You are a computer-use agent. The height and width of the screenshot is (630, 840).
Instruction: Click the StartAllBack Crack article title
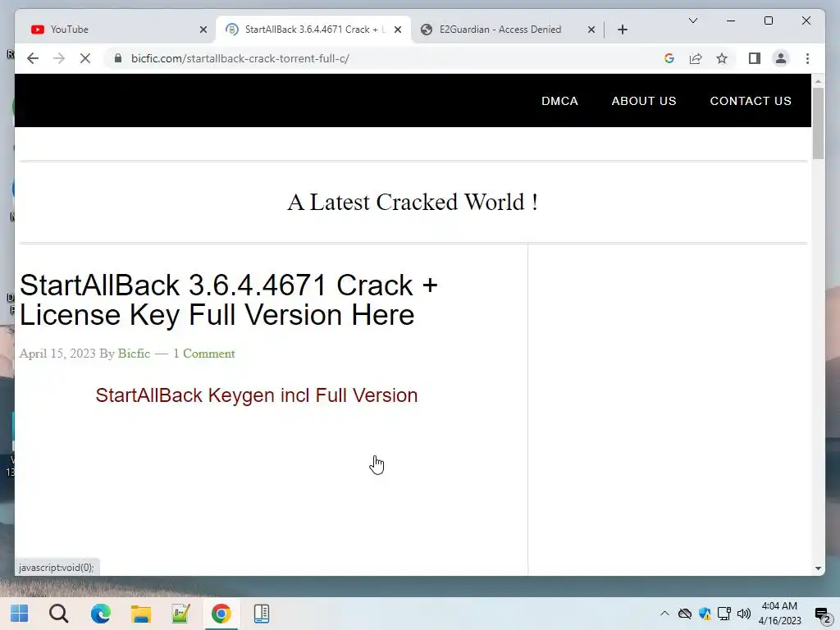coord(229,299)
